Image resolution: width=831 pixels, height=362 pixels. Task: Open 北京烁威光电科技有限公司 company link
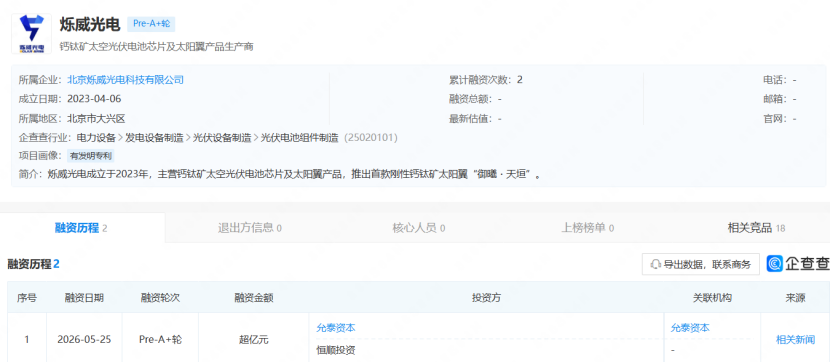coord(126,80)
